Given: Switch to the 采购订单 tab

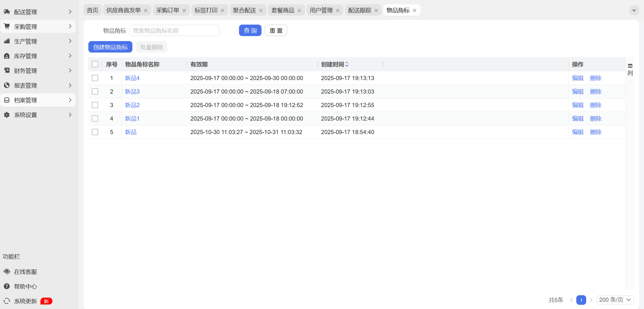Looking at the screenshot, I should point(167,10).
